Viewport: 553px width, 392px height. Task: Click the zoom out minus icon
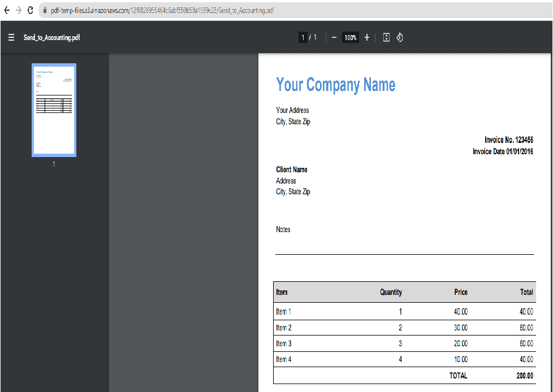pyautogui.click(x=334, y=37)
